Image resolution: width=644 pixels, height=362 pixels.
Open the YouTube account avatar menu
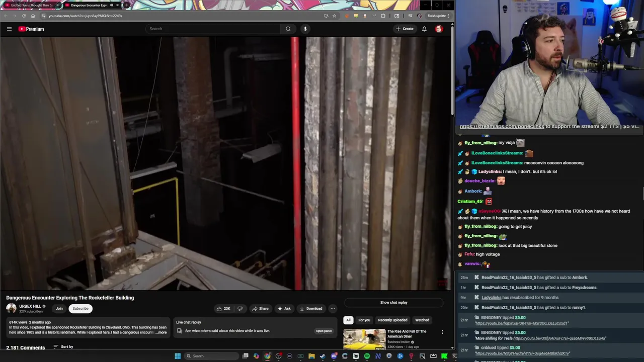click(x=439, y=29)
